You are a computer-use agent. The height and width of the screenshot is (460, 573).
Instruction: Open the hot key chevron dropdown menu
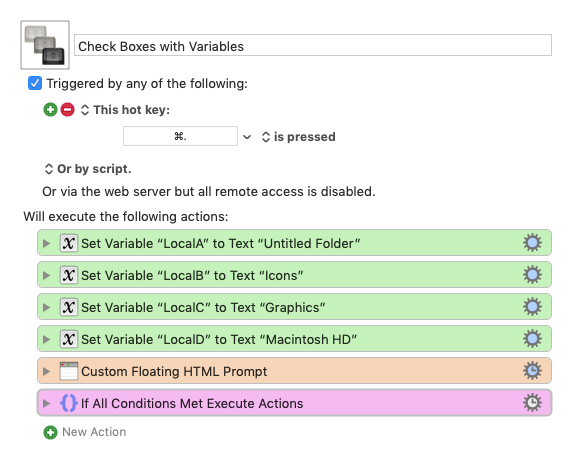[x=247, y=137]
